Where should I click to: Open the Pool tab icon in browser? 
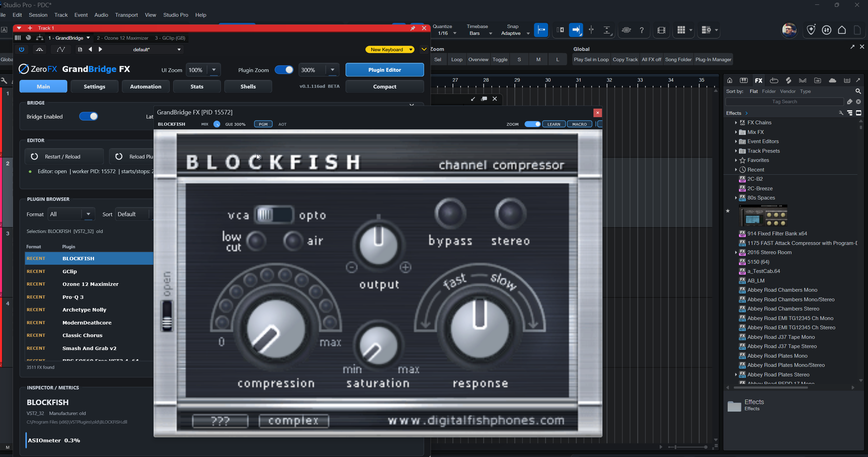click(x=847, y=80)
